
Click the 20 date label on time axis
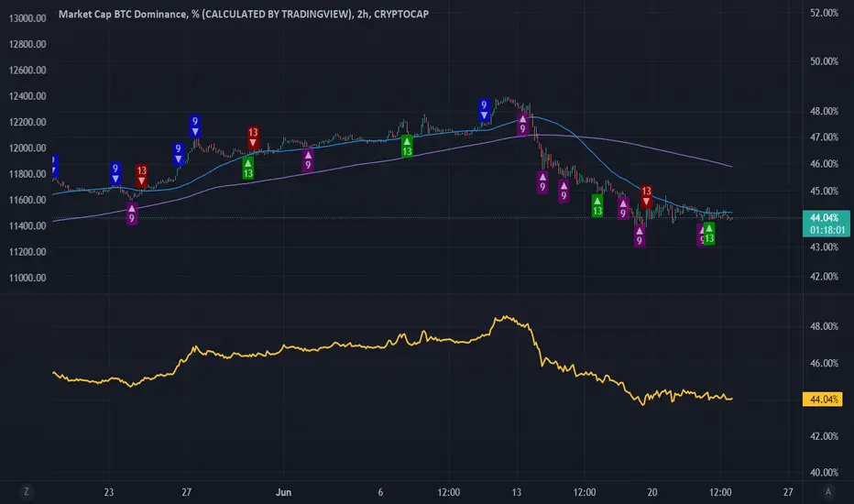tap(651, 492)
